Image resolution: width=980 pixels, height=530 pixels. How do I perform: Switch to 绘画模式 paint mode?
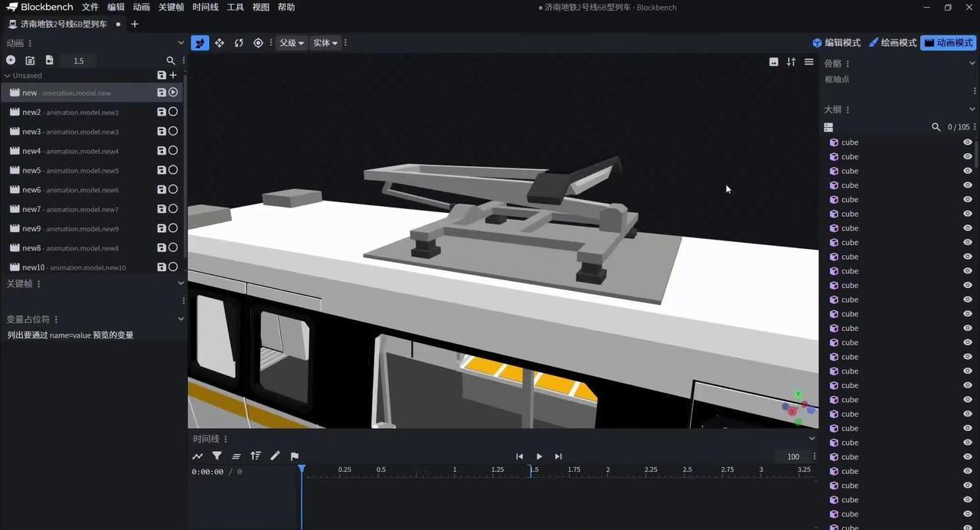click(x=892, y=43)
